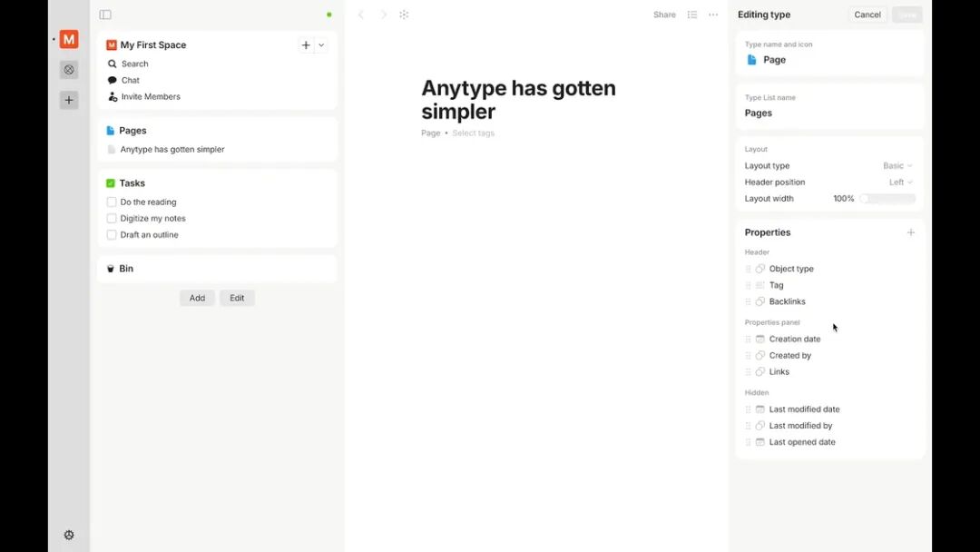
Task: Open 'Anytype has gotten simpler' page in sidebar
Action: tap(171, 150)
